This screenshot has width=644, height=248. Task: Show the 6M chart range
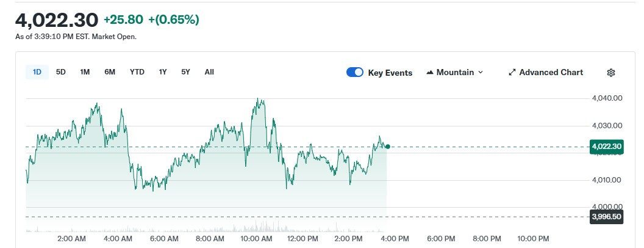point(110,72)
